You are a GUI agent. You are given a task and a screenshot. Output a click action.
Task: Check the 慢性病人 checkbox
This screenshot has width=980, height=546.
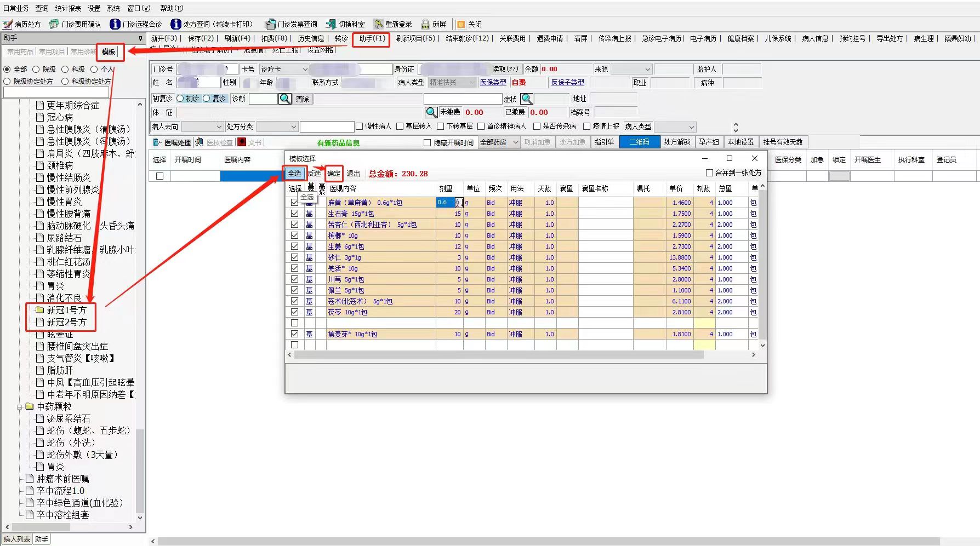click(360, 127)
